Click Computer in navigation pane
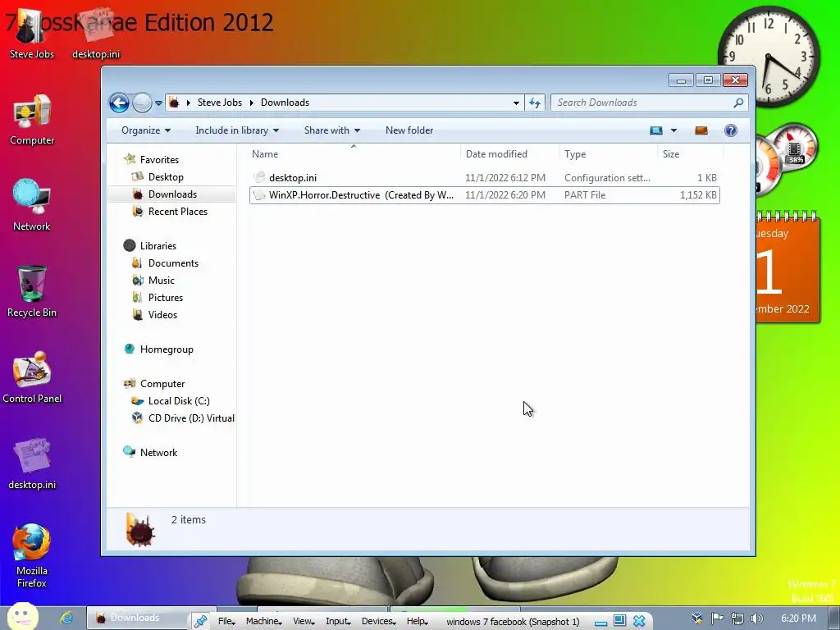This screenshot has height=630, width=840. click(162, 384)
